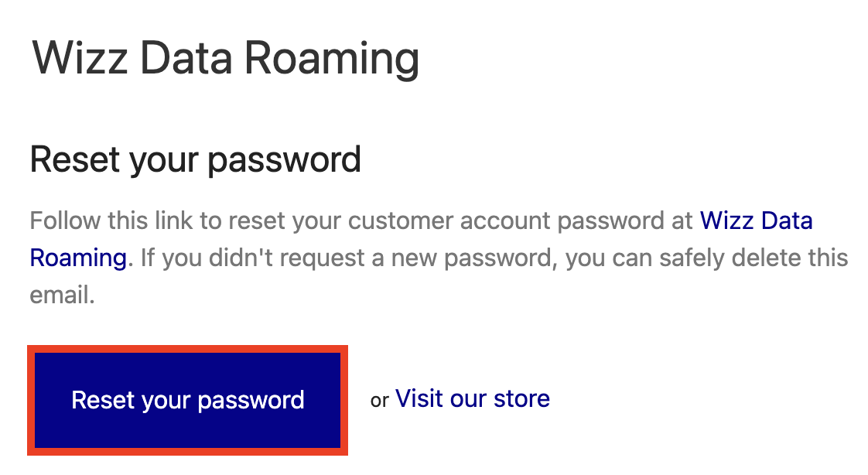Click the word store in the store link
This screenshot has width=868, height=475.
[521, 398]
